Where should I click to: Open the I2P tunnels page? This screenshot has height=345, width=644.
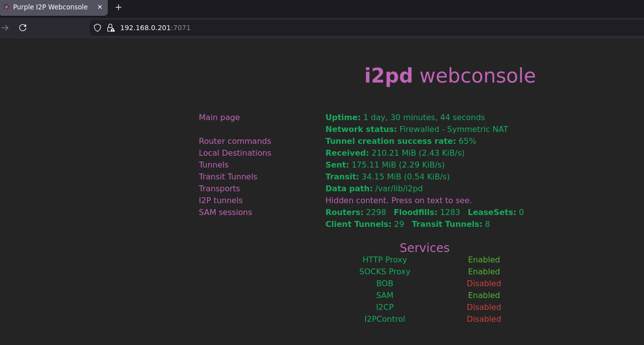point(221,201)
